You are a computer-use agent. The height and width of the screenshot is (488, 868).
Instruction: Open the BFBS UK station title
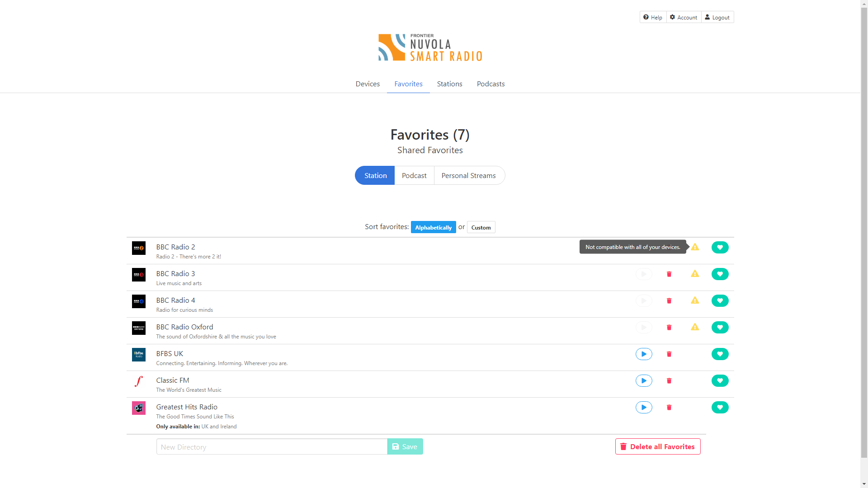coord(170,354)
